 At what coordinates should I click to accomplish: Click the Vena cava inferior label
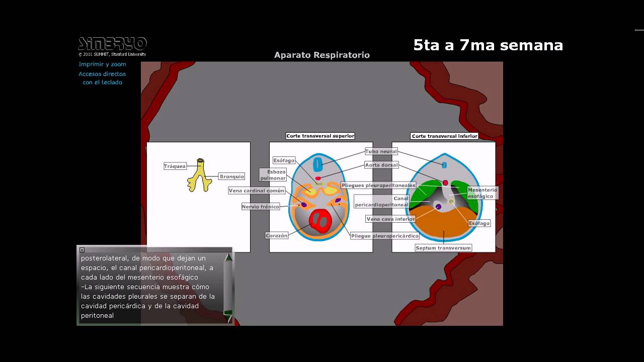point(391,219)
